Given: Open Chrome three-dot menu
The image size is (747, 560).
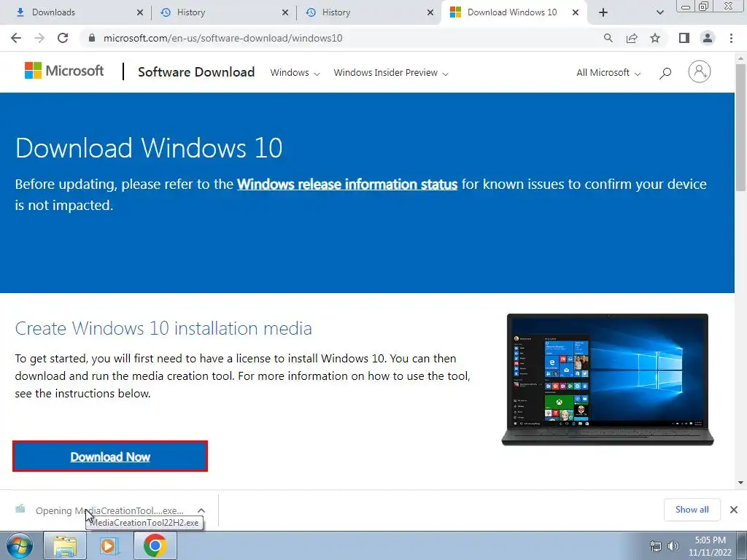Looking at the screenshot, I should point(731,38).
